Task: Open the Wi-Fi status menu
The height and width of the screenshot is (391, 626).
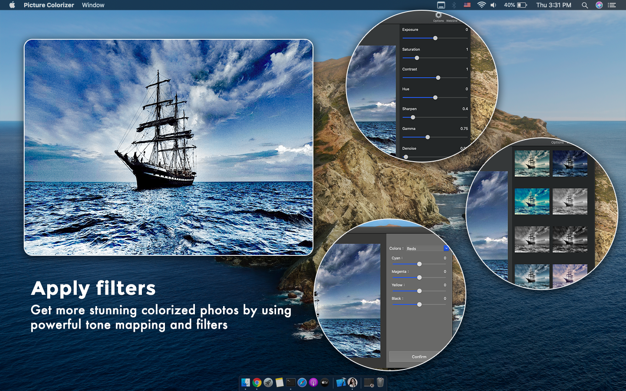Action: click(481, 5)
